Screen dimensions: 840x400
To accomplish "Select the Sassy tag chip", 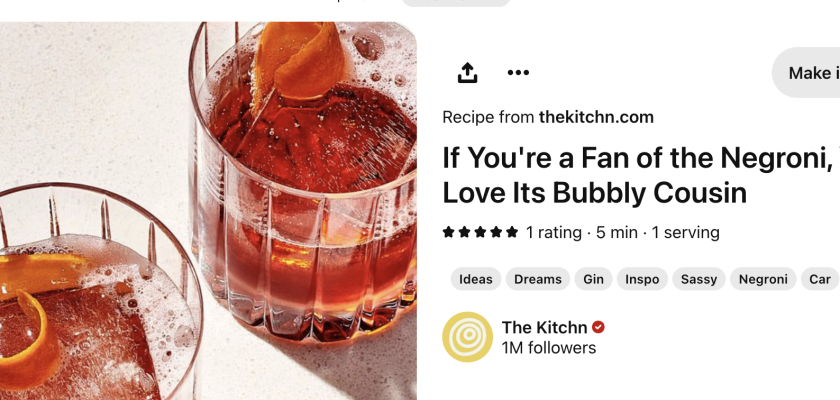I will (x=699, y=279).
